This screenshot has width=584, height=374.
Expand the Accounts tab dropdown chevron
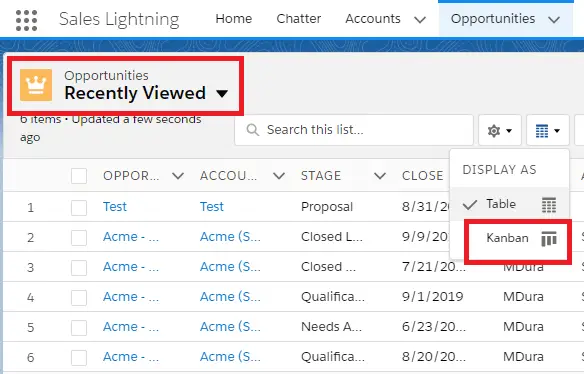[420, 20]
